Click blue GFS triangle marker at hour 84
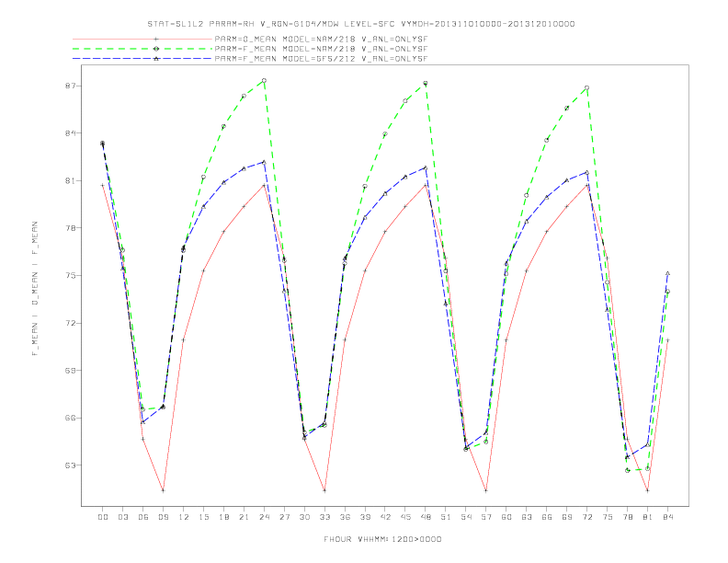This screenshot has width=728, height=563. (x=667, y=273)
